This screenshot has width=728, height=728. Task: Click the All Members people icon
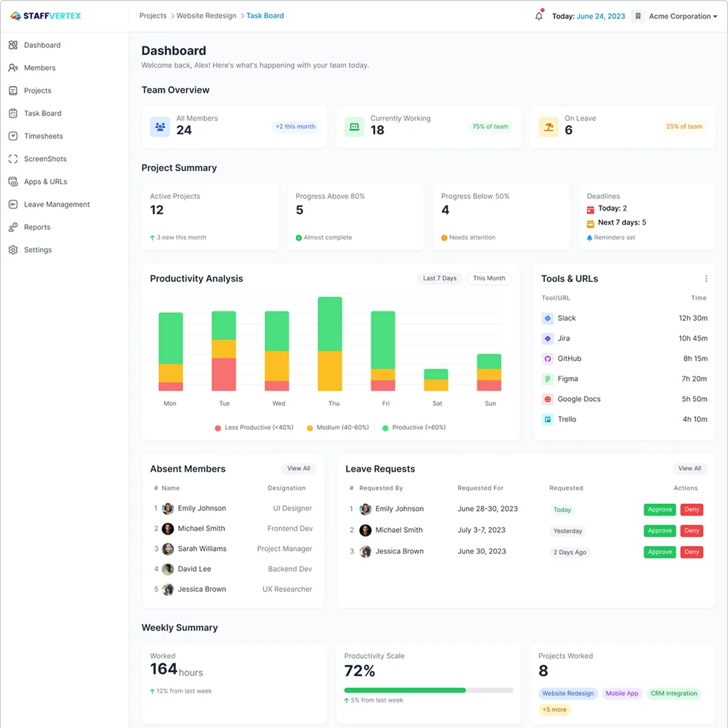pos(160,127)
